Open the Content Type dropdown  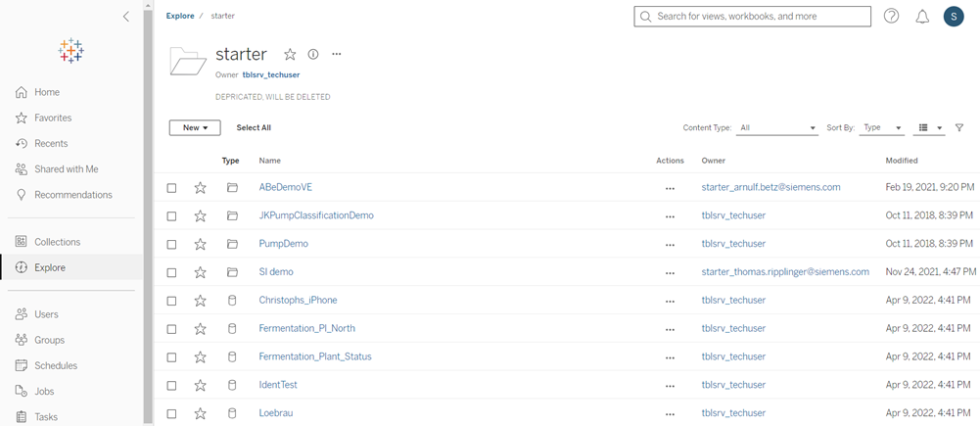click(777, 127)
